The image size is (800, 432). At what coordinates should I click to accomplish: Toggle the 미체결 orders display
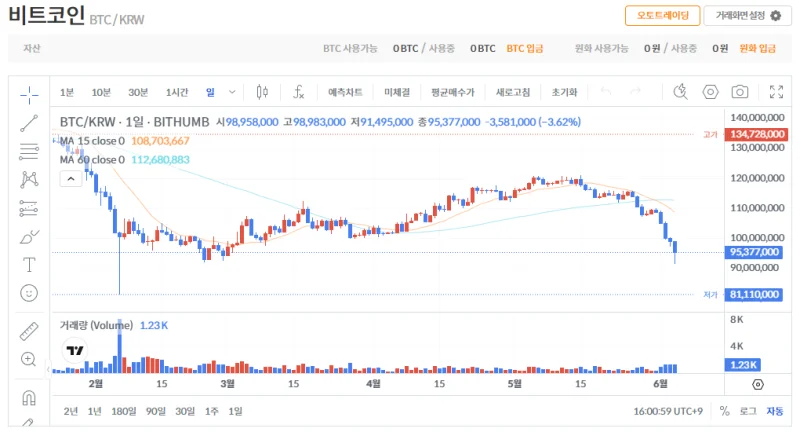pos(397,92)
